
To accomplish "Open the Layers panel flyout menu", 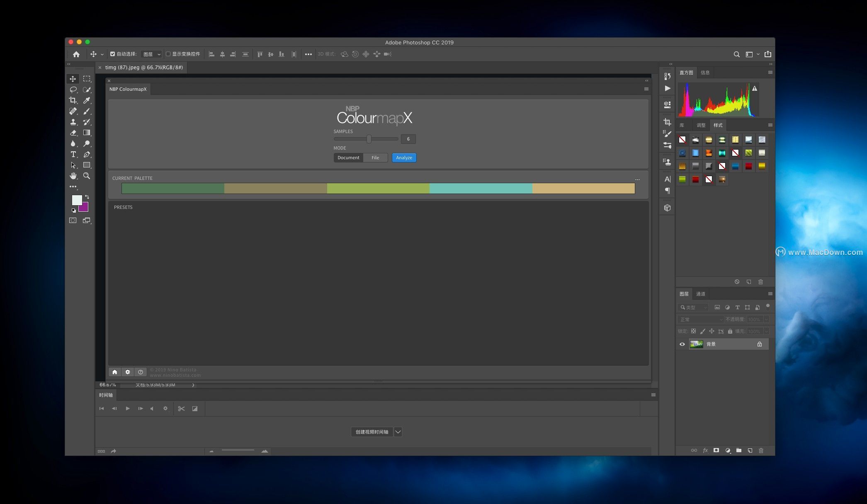I will (x=770, y=294).
